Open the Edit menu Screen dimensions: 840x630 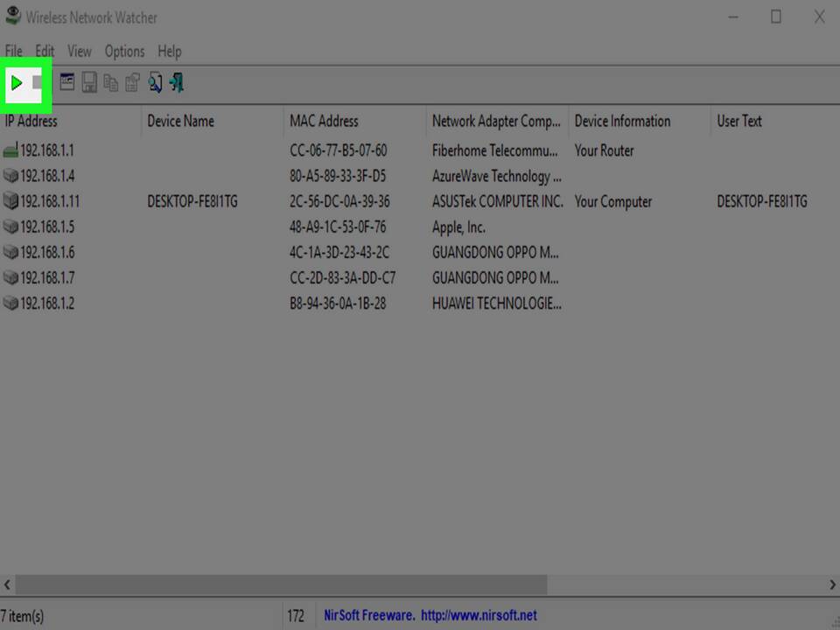coord(45,52)
